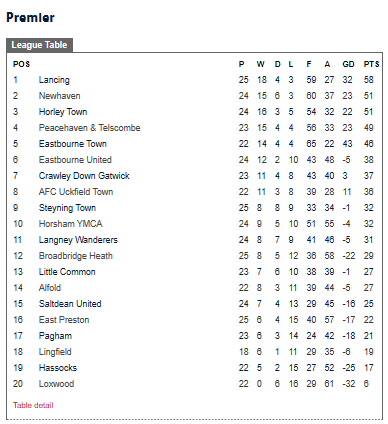388x424 pixels.
Task: Click on Horley Town
Action: click(63, 112)
